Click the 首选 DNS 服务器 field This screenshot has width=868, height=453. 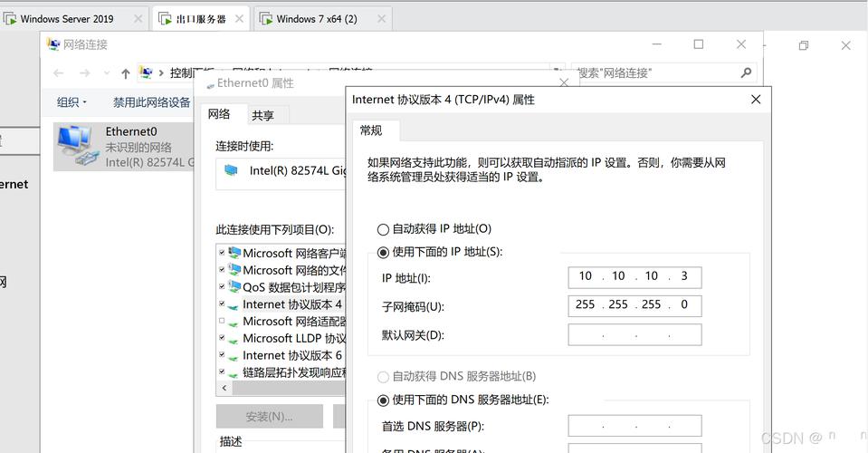[x=634, y=426]
